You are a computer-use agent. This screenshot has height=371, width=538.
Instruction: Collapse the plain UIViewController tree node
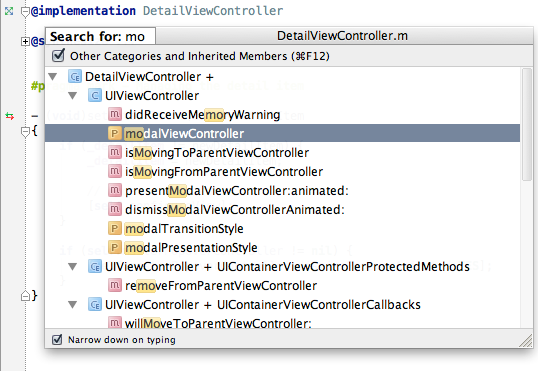pyautogui.click(x=72, y=95)
